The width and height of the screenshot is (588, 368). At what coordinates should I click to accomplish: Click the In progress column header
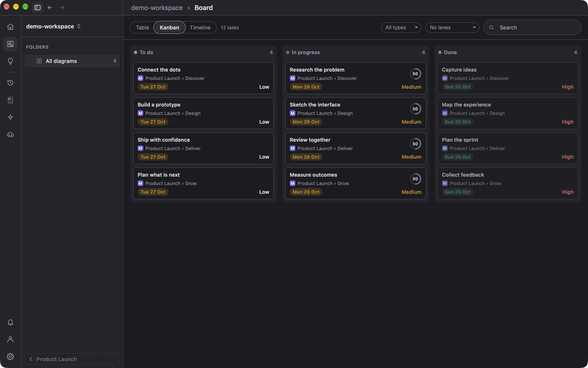[355, 52]
